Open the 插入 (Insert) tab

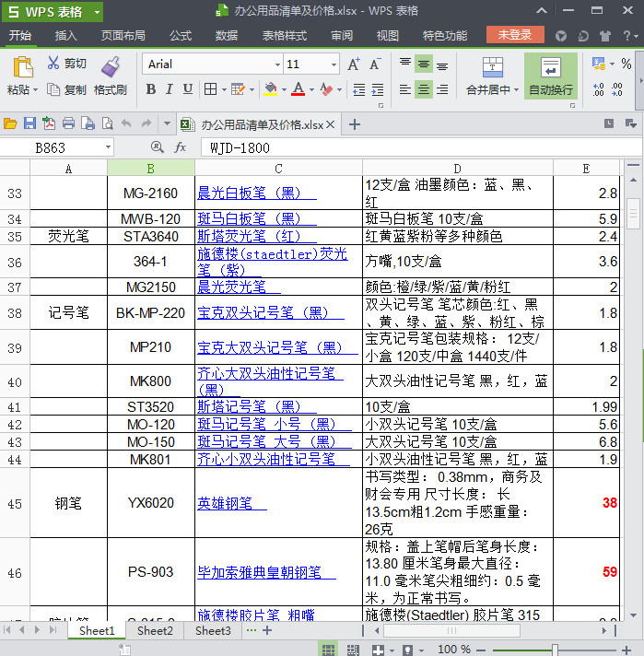(66, 36)
